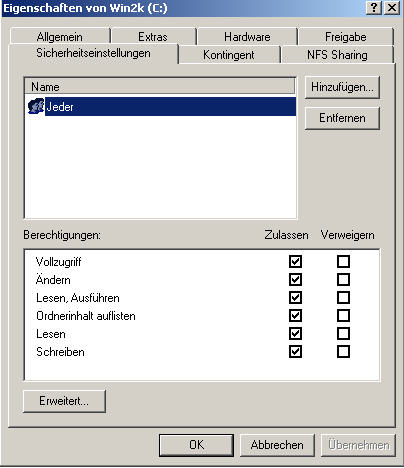Switch to NFS Sharing tab
404x468 pixels.
pos(337,55)
